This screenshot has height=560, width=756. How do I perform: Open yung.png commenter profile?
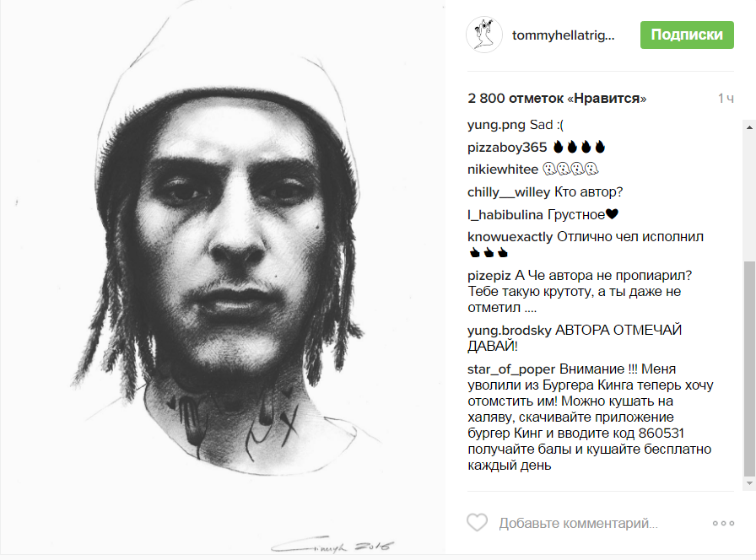497,125
